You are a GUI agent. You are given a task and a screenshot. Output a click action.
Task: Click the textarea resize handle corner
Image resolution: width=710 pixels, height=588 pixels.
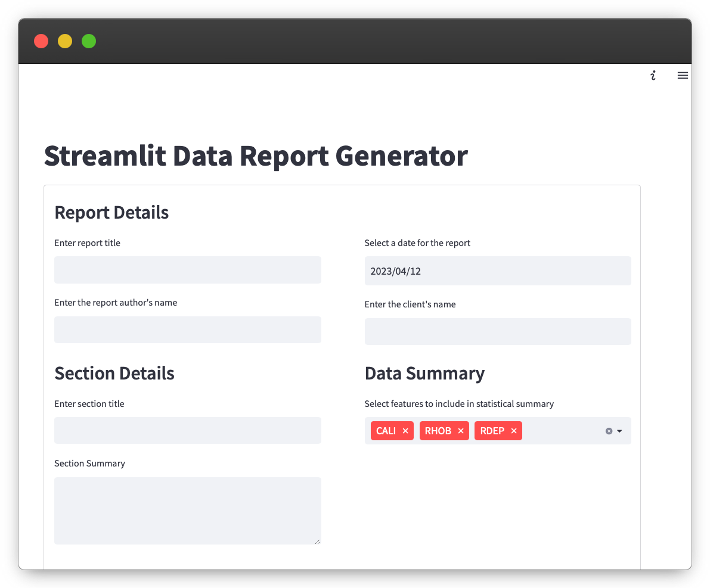pyautogui.click(x=317, y=541)
